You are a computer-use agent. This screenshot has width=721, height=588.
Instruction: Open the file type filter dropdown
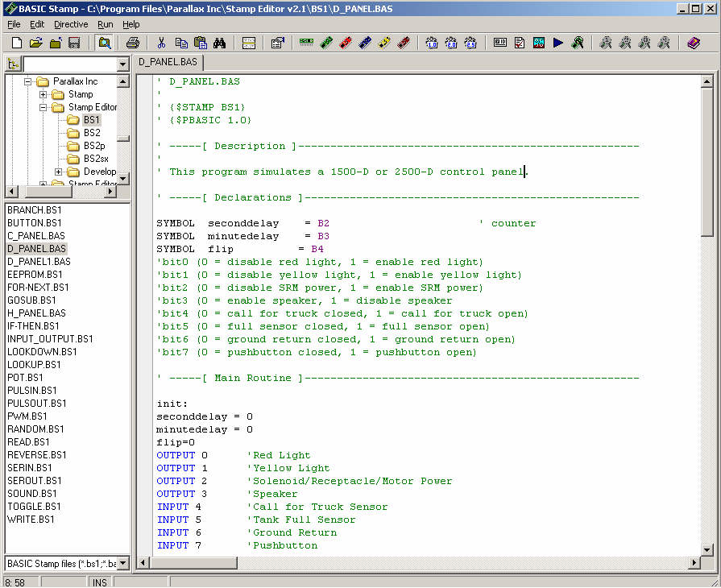pyautogui.click(x=122, y=563)
